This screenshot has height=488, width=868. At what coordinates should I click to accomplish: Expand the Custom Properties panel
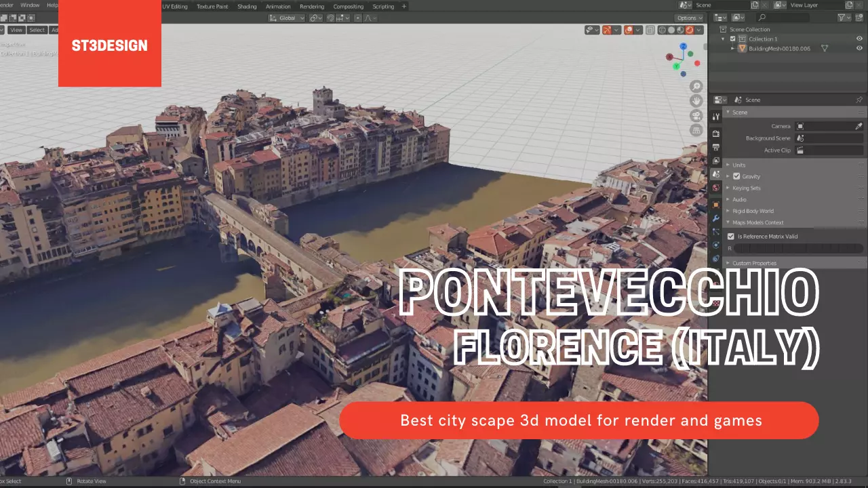(x=794, y=263)
